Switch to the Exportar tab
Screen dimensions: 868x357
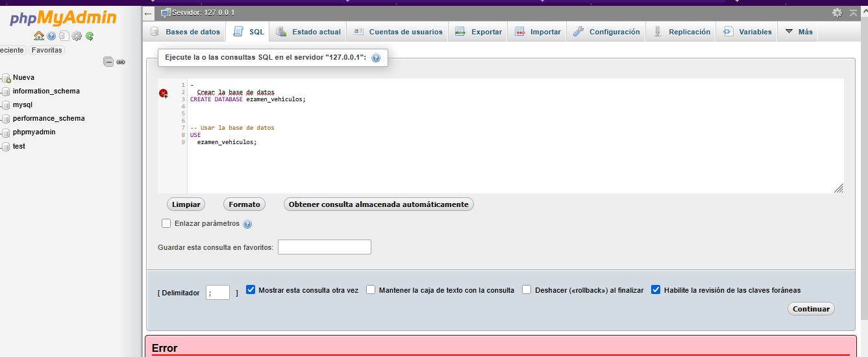[x=478, y=32]
